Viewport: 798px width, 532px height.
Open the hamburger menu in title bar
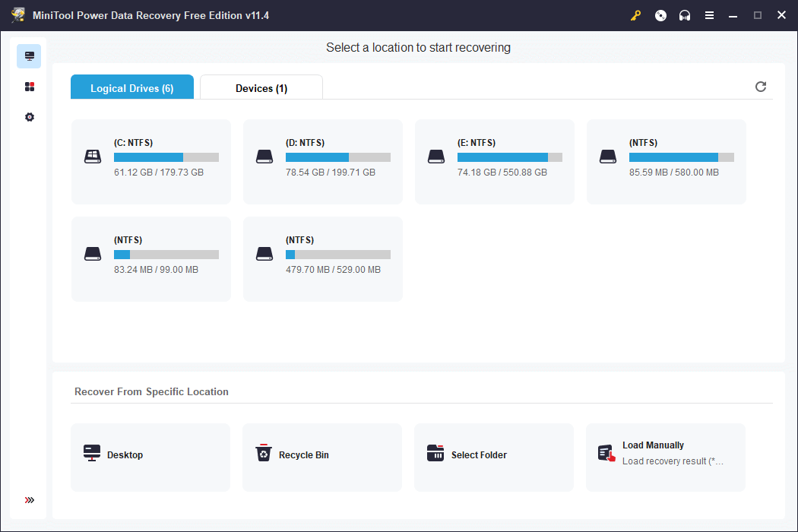709,15
